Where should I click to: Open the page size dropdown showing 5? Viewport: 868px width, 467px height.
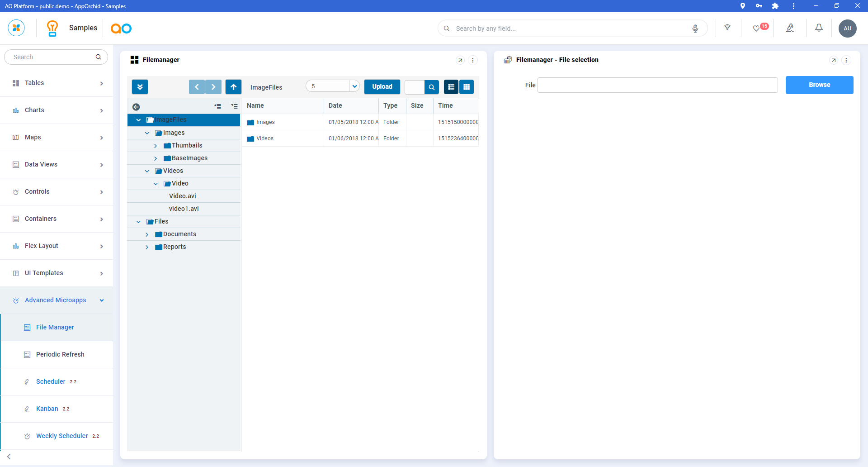click(354, 86)
